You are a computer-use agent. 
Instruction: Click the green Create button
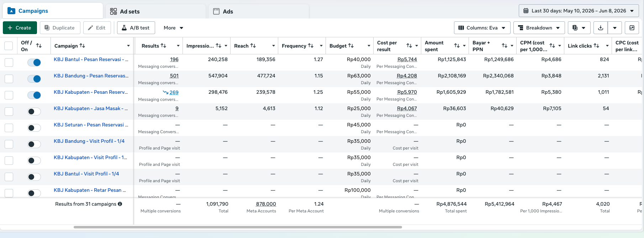click(x=19, y=28)
